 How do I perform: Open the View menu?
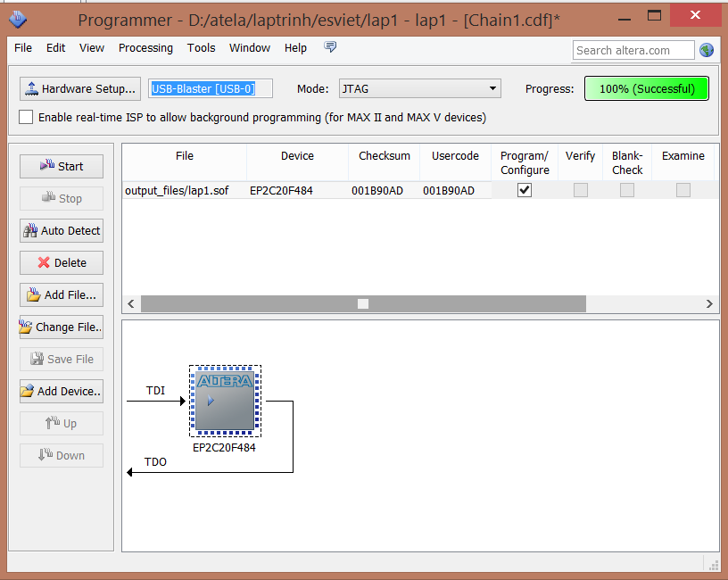92,48
